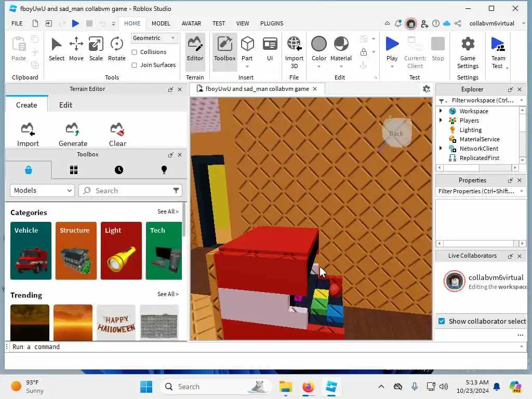Click See All next to Categories
Screen dimensions: 532x399
tap(168, 211)
